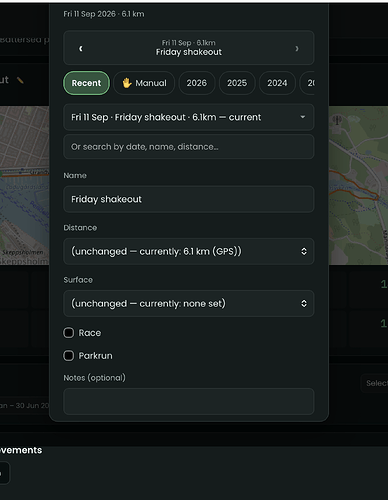Click the Notes (optional) text field
Image resolution: width=388 pixels, height=500 pixels.
pyautogui.click(x=189, y=401)
